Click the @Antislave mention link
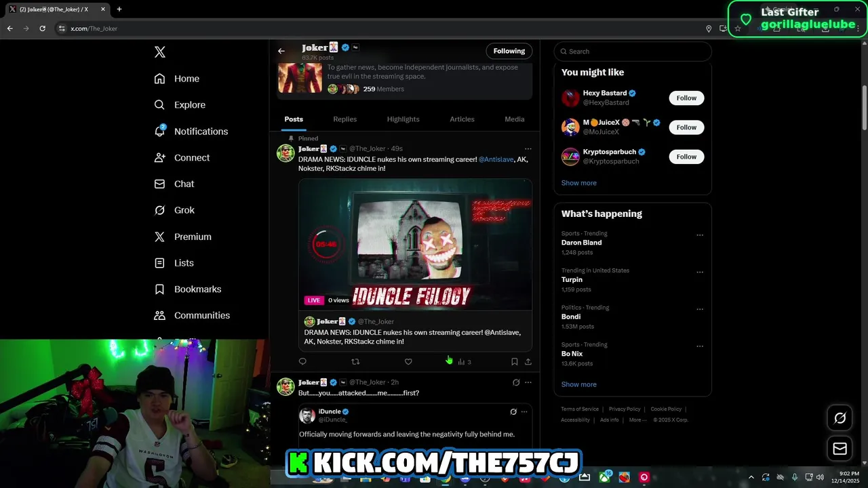The image size is (868, 488). pos(496,159)
